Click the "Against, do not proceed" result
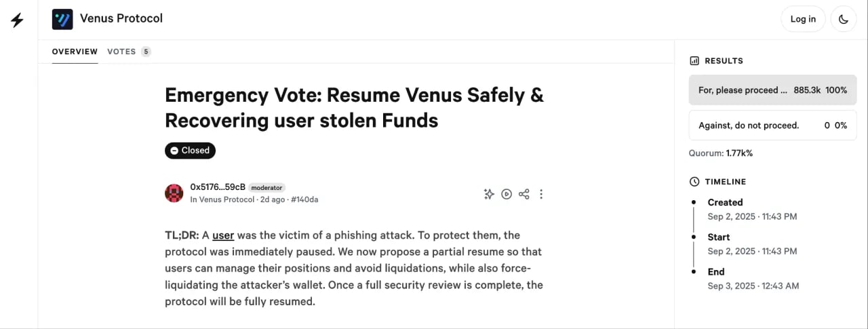 [772, 125]
